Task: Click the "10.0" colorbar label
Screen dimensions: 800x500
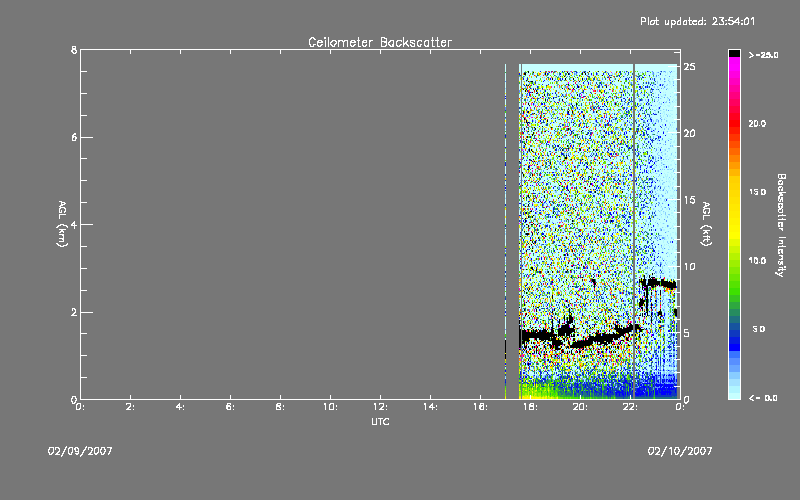Action: [757, 260]
